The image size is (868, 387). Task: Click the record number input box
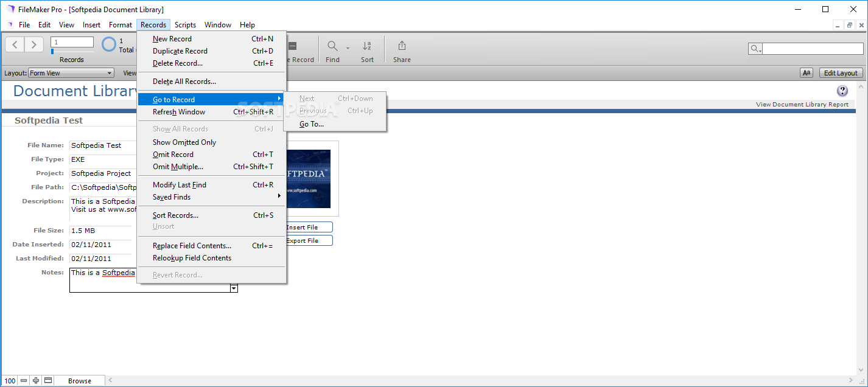72,42
